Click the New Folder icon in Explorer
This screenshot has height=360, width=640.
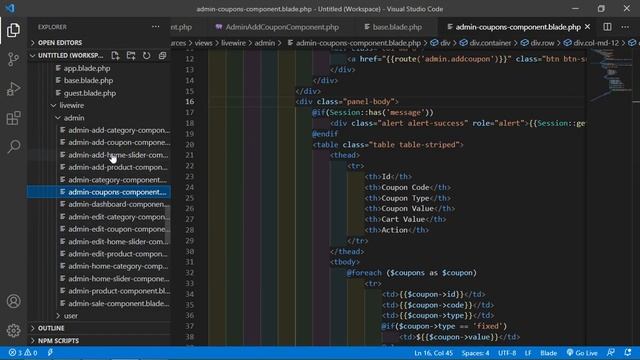click(x=131, y=56)
